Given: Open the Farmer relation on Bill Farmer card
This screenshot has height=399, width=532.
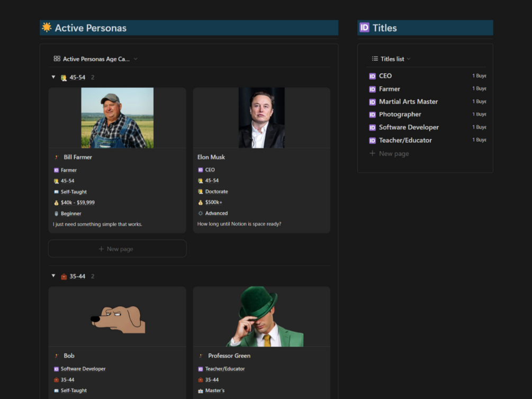Looking at the screenshot, I should (68, 170).
